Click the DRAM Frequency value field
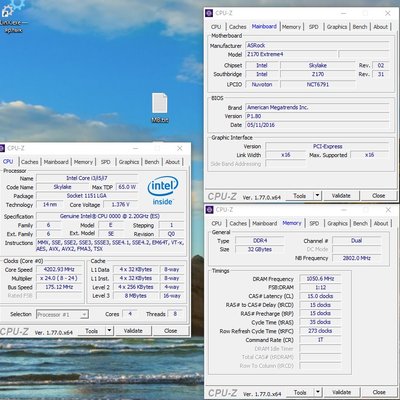Screen dimensions: 400x400 pyautogui.click(x=320, y=279)
